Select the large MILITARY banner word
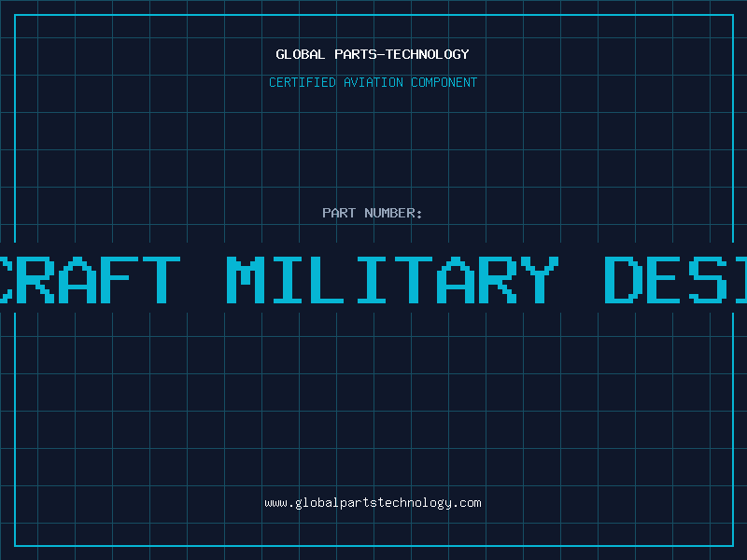This screenshot has height=560, width=747. (392, 280)
